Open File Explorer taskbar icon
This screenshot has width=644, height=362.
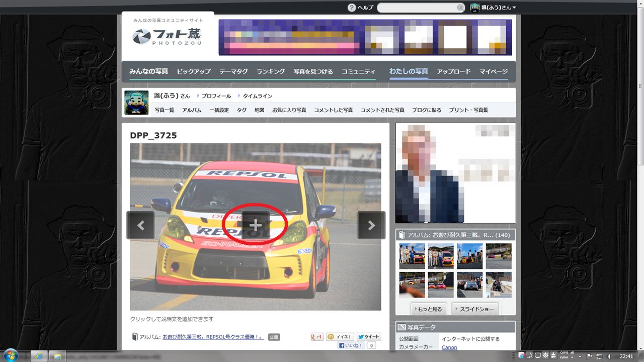click(x=57, y=356)
